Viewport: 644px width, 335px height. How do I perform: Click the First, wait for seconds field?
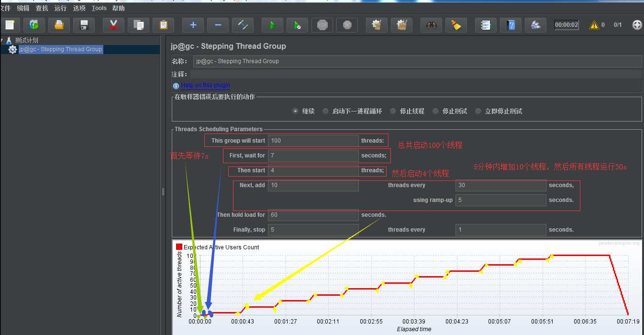(x=313, y=156)
